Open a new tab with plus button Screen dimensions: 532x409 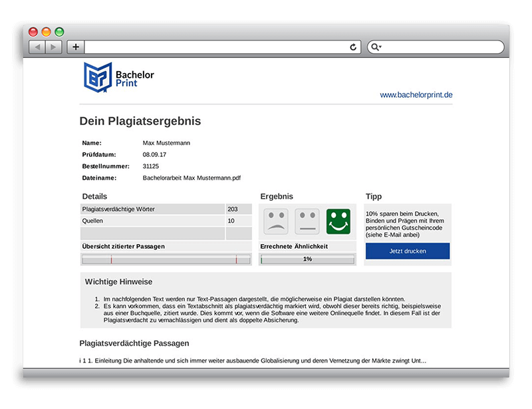75,47
